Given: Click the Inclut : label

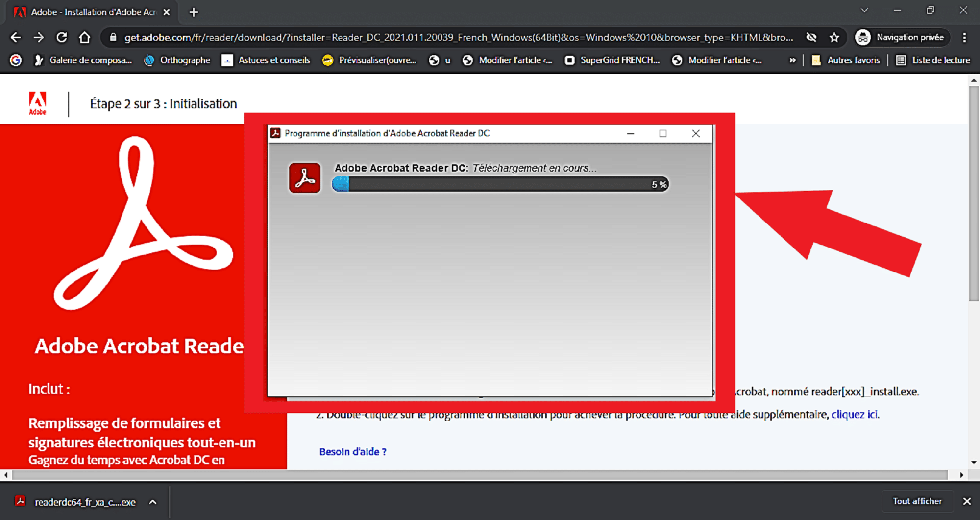Looking at the screenshot, I should click(x=49, y=389).
